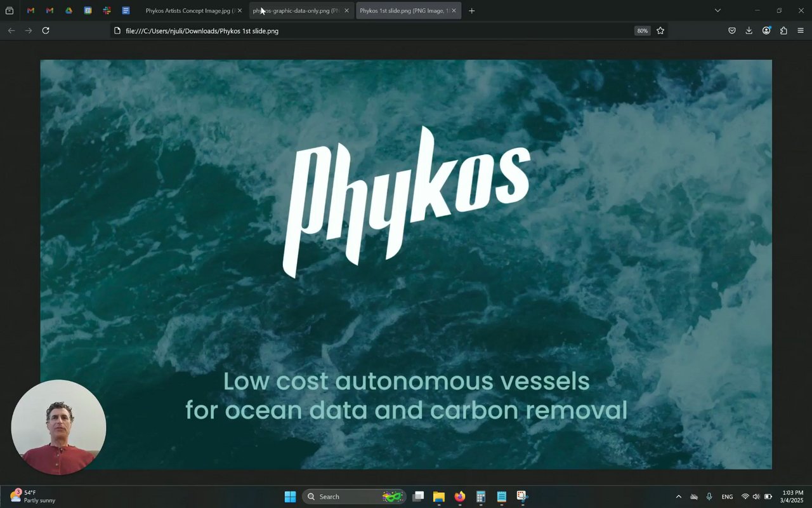Open File Explorer from the taskbar
This screenshot has height=508, width=812.
click(x=439, y=497)
